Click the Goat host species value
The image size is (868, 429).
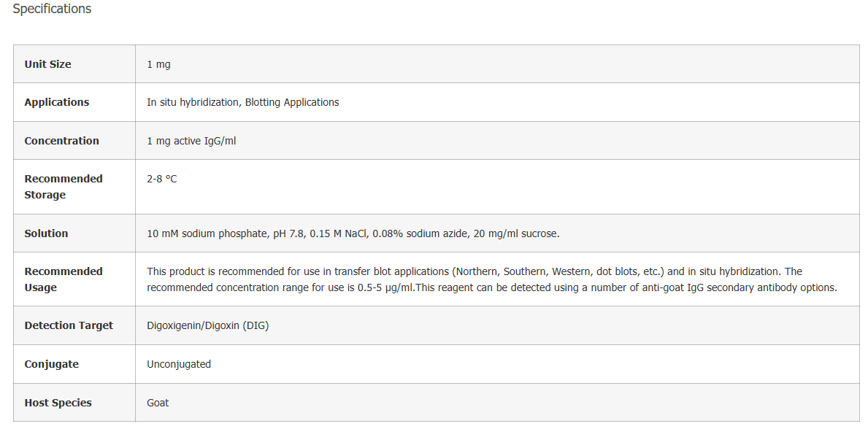pos(158,403)
